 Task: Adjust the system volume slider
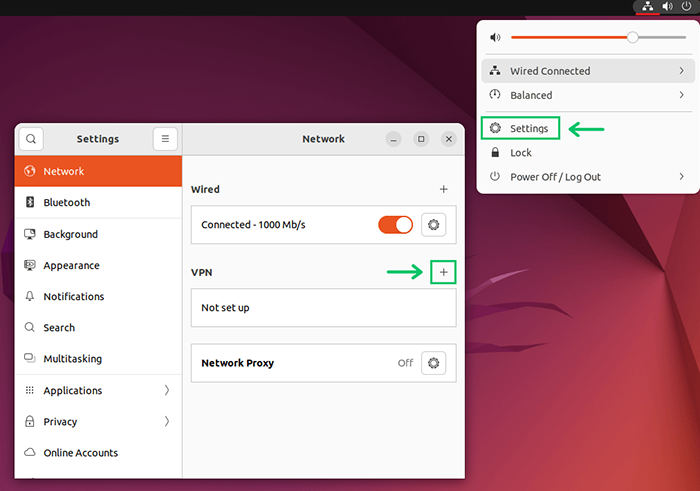pyautogui.click(x=598, y=37)
